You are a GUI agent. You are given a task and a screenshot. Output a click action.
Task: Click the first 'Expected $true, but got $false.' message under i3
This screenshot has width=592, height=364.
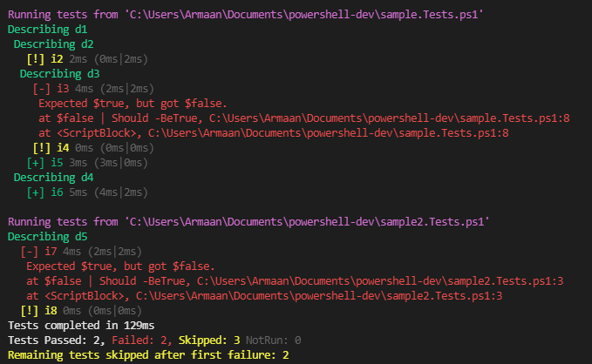coord(133,104)
